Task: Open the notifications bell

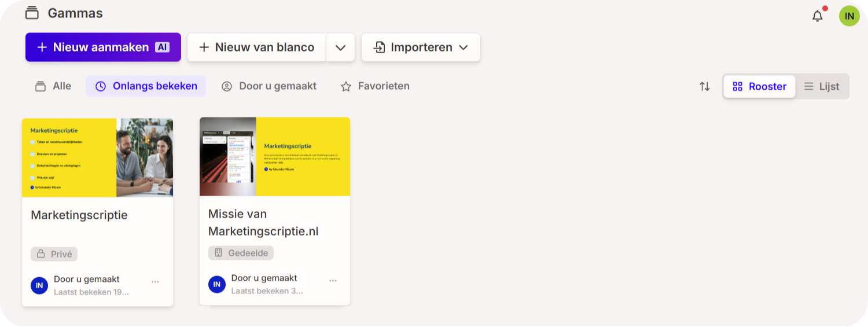Action: [817, 16]
